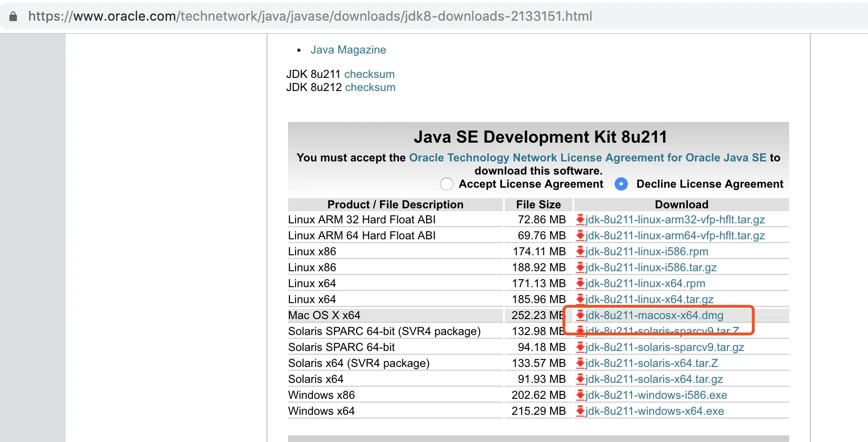Download jdk-8u211-macosx-x64.dmg

(x=655, y=315)
